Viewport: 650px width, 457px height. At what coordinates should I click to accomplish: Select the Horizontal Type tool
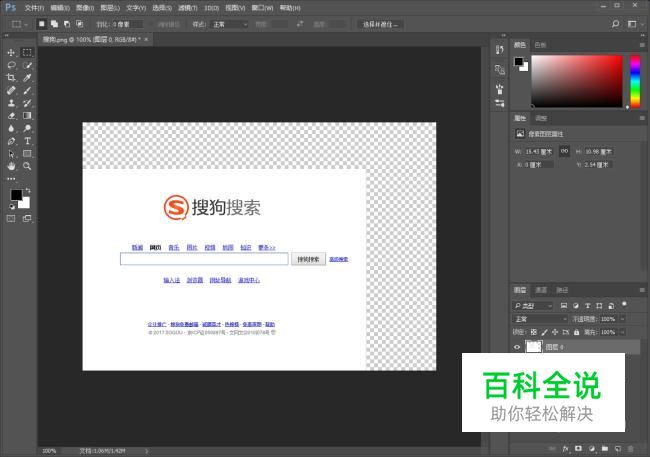pyautogui.click(x=27, y=141)
